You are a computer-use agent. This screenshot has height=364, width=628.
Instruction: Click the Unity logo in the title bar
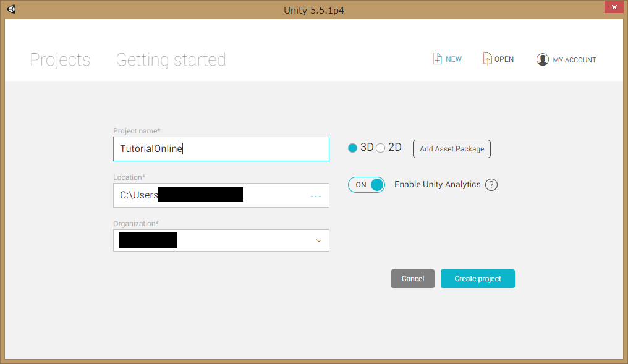pyautogui.click(x=12, y=9)
